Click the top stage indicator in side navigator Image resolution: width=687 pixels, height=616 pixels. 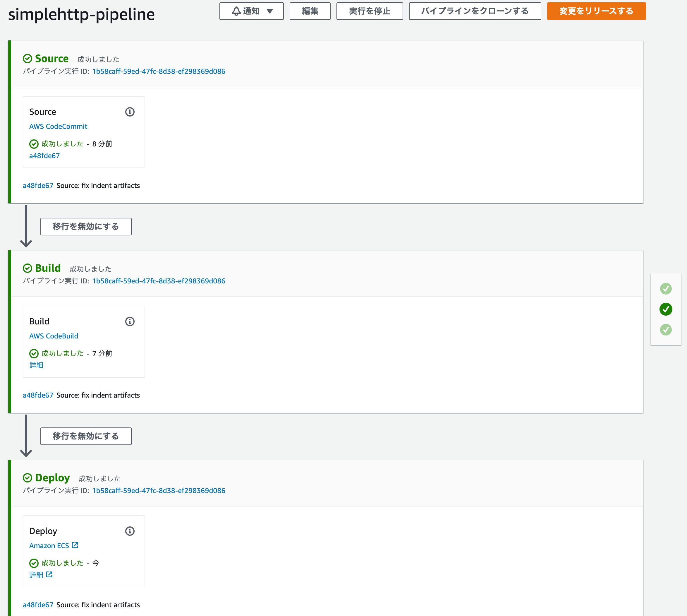(665, 288)
